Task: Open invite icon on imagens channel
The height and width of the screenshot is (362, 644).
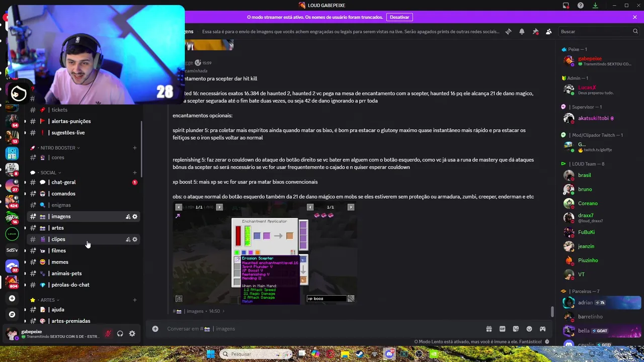Action: click(128, 217)
